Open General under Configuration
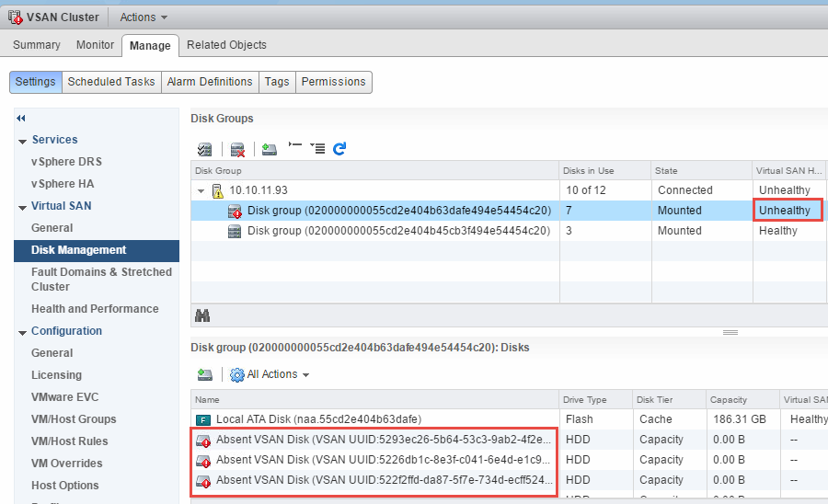This screenshot has height=504, width=828. point(52,353)
